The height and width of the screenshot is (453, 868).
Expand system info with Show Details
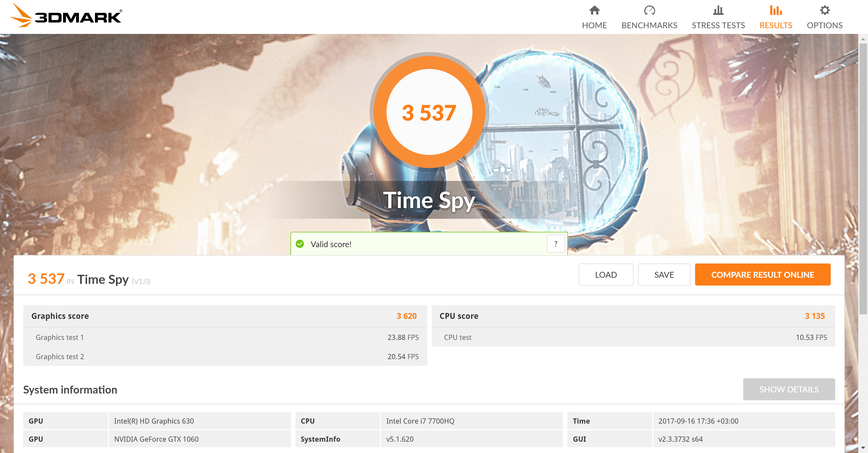pos(788,389)
